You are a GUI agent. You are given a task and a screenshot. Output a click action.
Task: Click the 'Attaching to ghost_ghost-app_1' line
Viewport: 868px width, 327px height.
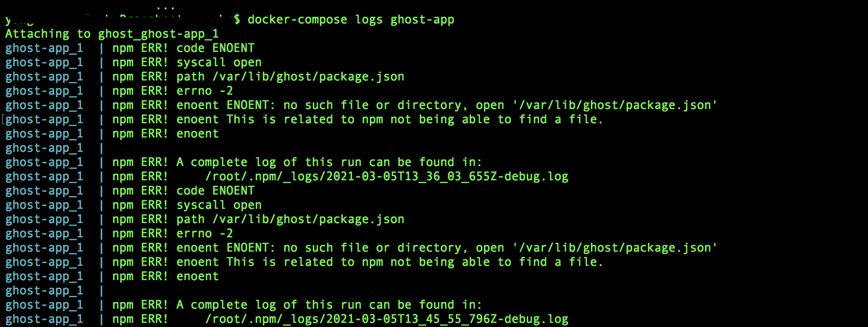click(112, 34)
